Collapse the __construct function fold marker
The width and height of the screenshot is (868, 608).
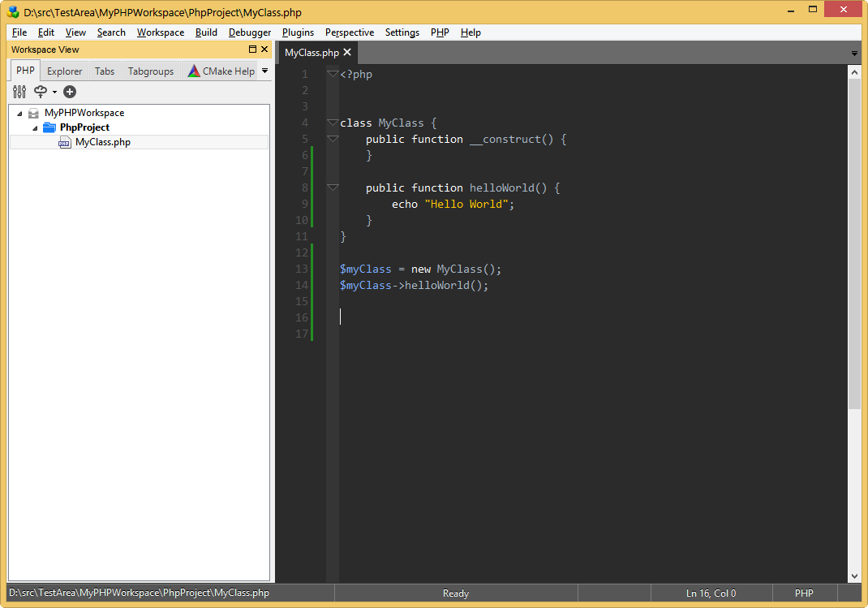(x=332, y=139)
